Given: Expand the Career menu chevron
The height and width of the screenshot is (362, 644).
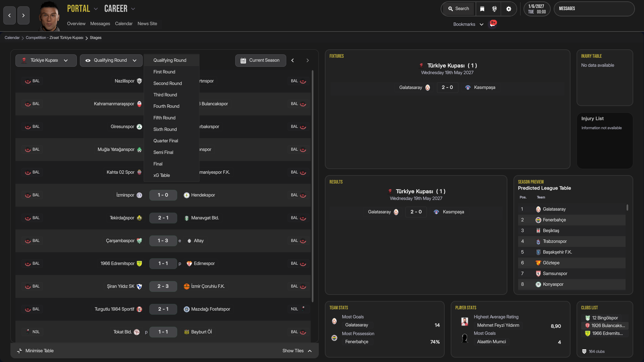Looking at the screenshot, I should (x=133, y=9).
